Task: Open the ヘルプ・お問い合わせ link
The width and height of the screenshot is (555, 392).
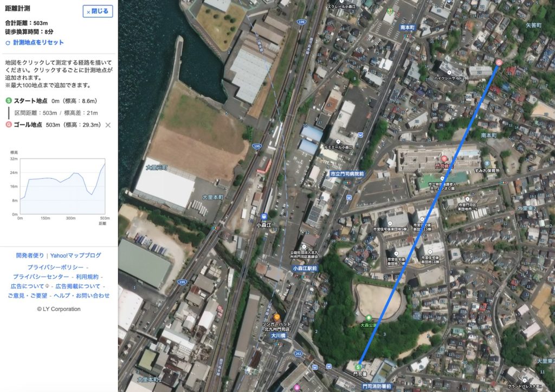Action: pos(82,296)
